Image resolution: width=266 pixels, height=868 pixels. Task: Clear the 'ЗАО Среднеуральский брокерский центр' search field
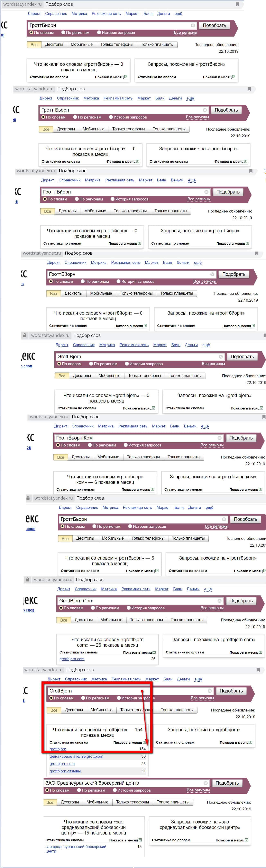[205, 783]
